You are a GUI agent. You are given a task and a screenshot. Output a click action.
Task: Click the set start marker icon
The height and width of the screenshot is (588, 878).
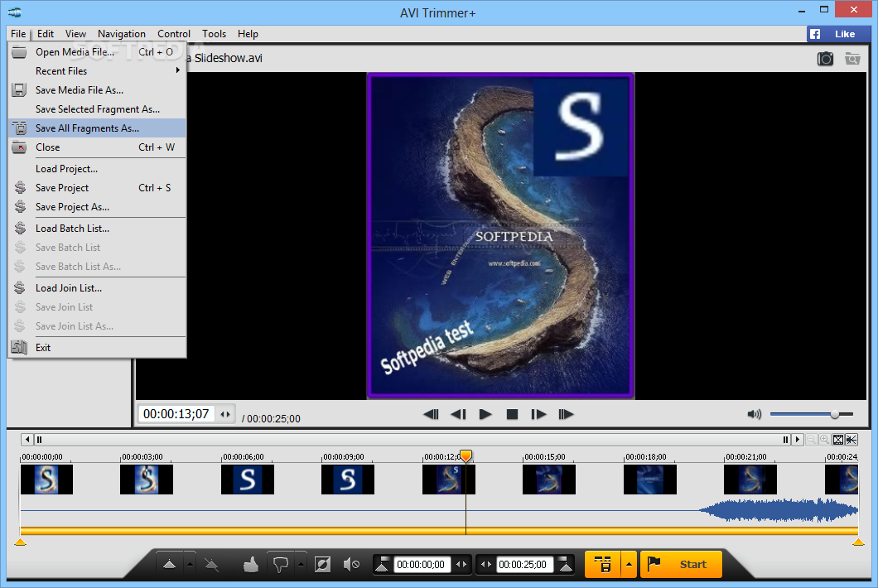[382, 565]
